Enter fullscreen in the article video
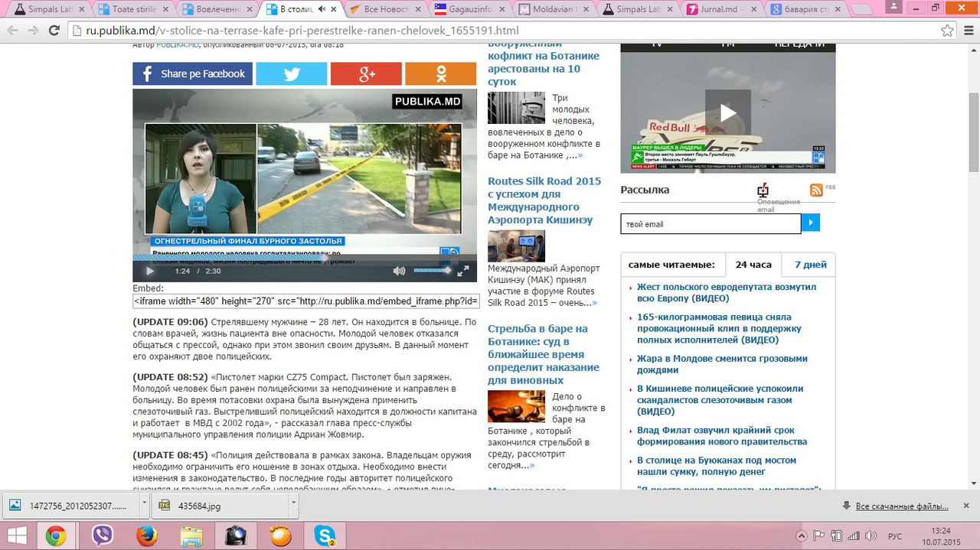 [463, 271]
